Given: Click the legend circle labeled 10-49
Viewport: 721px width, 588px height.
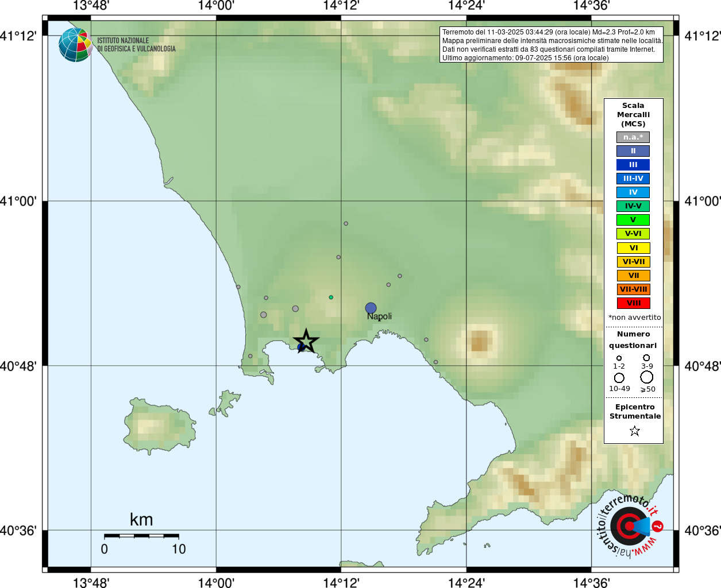Looking at the screenshot, I should click(619, 378).
